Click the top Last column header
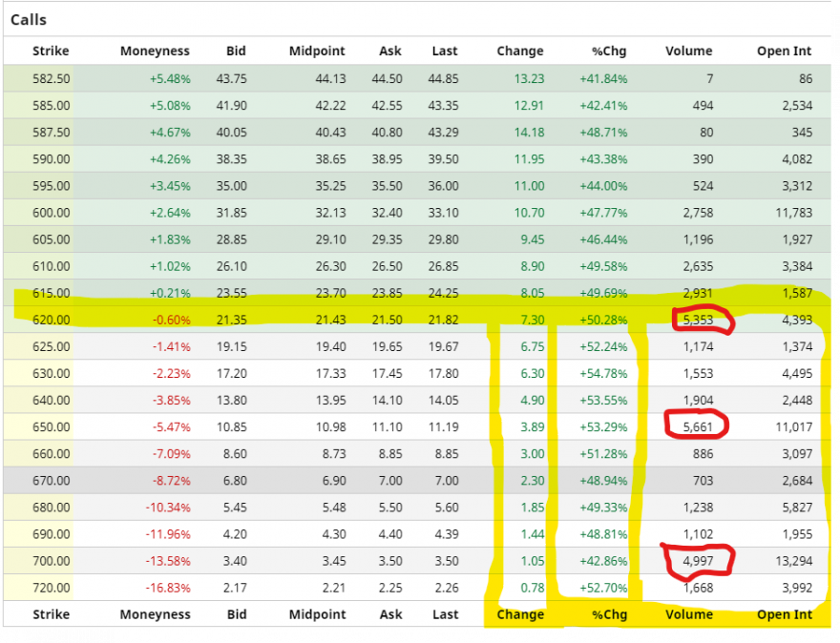Screen dimensions: 840x643 point(445,51)
